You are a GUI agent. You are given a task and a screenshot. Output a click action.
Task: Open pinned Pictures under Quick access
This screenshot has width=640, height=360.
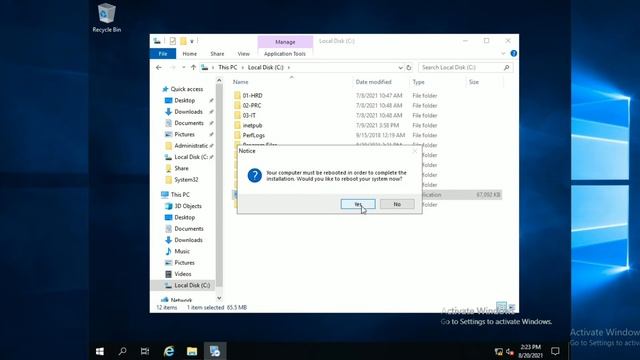[184, 134]
